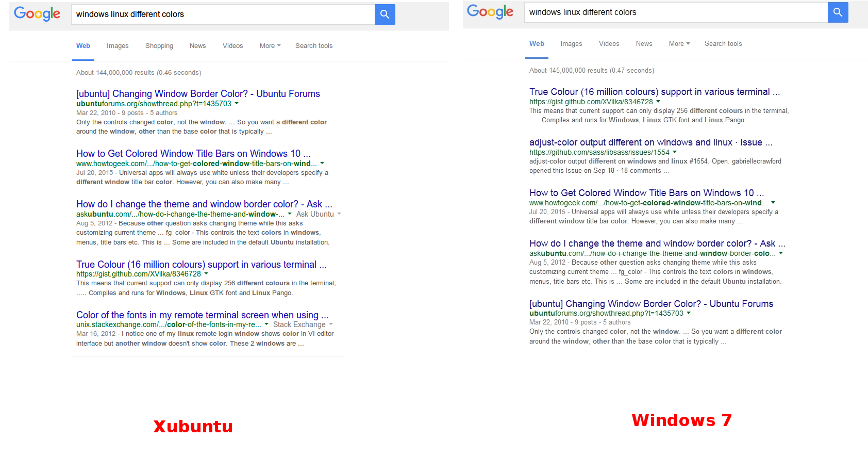Screen dimensions: 868x455
Task: Select Web tab in Xubuntu screenshot
Action: 83,46
